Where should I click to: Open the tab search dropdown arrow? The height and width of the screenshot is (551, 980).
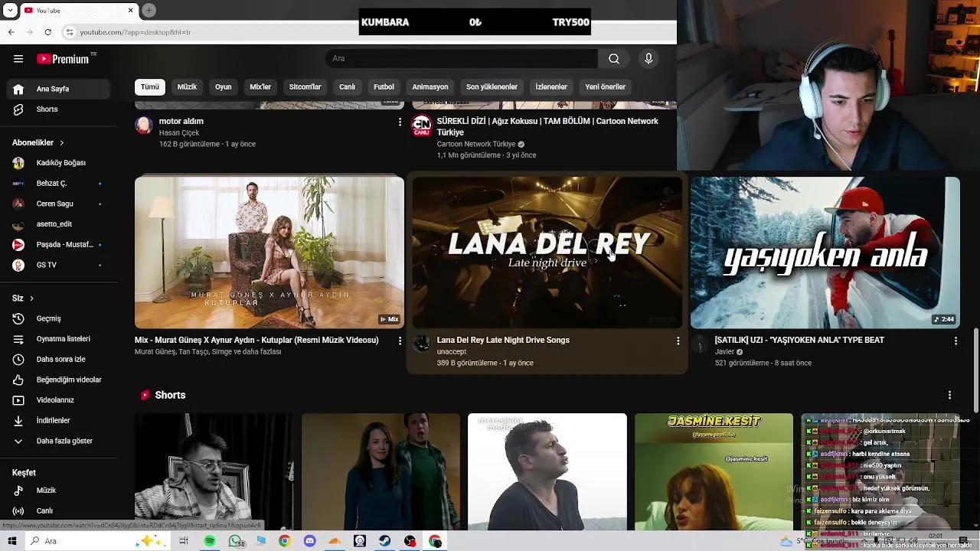pos(10,10)
